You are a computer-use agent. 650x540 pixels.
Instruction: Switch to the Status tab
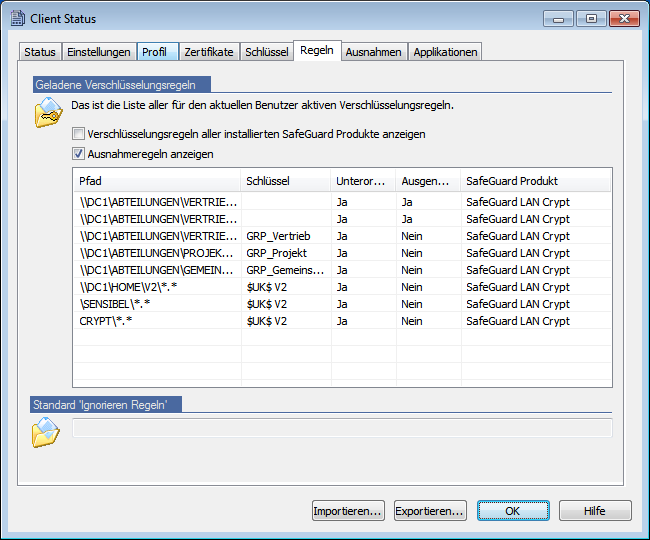point(40,52)
